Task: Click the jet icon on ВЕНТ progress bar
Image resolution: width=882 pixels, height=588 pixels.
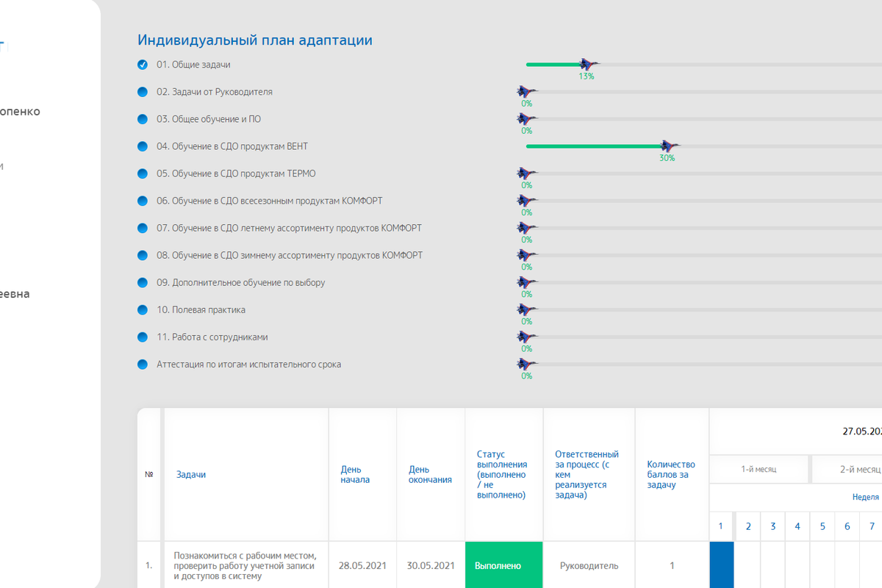Action: click(668, 146)
